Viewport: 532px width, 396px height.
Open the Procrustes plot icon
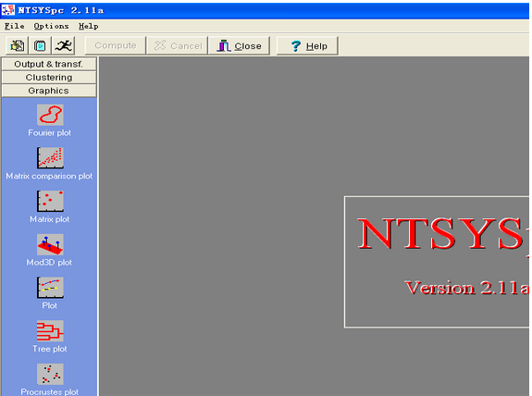pyautogui.click(x=50, y=374)
